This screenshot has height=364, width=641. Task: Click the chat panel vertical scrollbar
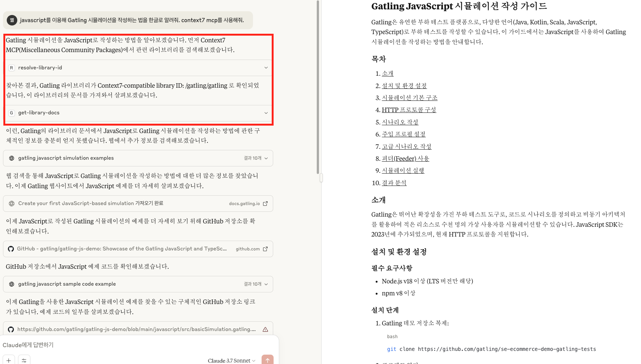point(318,87)
